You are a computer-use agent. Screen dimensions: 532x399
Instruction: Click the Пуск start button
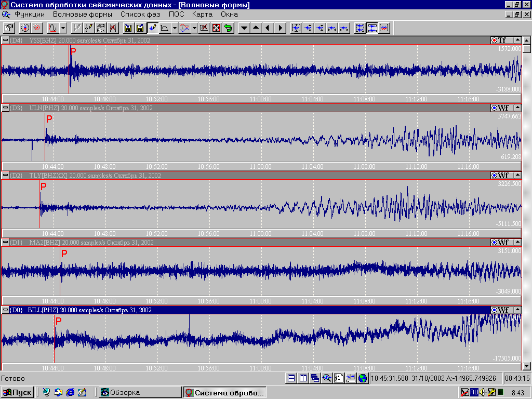(x=18, y=392)
